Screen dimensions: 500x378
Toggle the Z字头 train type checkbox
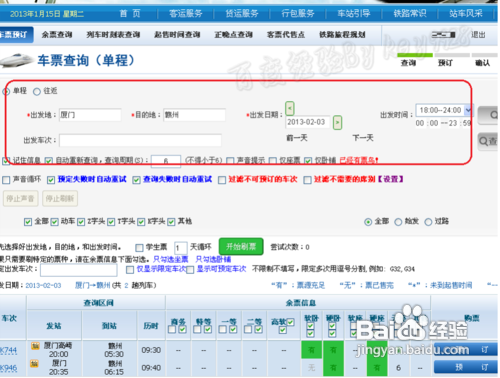(81, 222)
